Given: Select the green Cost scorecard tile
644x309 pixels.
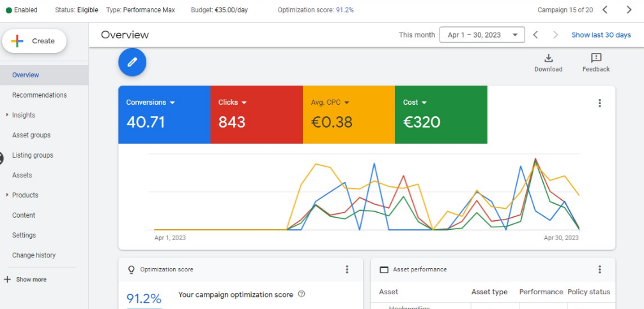Looking at the screenshot, I should pos(441,114).
